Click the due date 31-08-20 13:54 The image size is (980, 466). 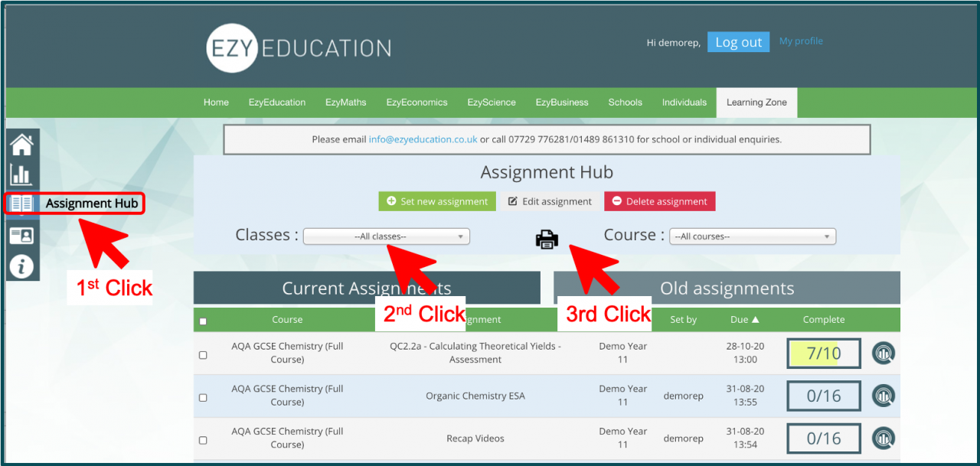coord(745,438)
